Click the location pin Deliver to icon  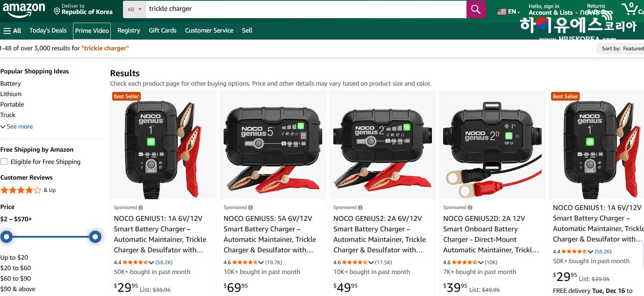[x=57, y=12]
